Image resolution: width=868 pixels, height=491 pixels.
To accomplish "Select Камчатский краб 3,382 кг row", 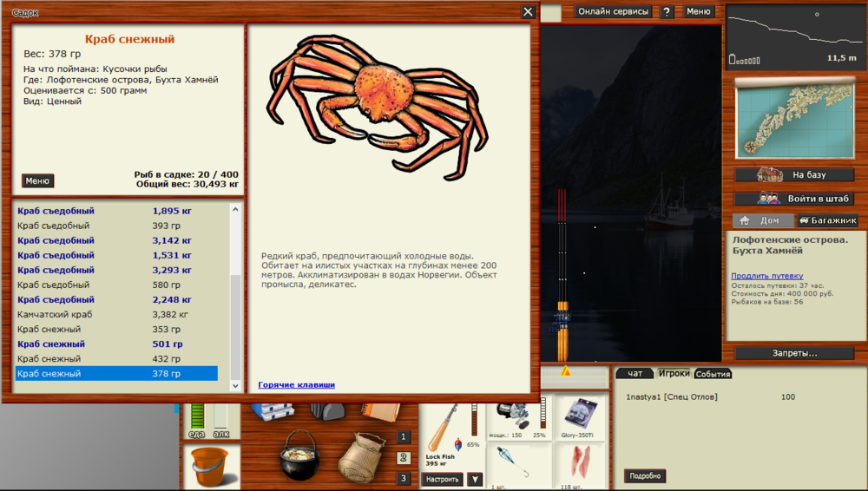I will [116, 314].
